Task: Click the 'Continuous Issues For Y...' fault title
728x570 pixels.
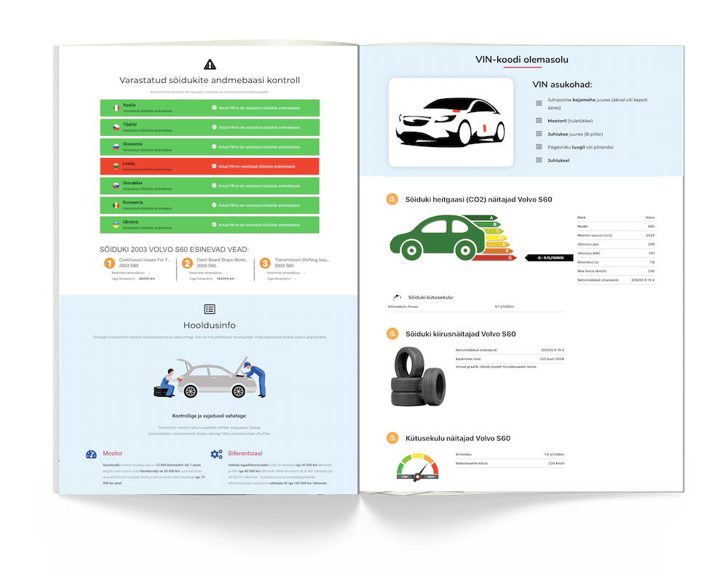Action: (145, 260)
